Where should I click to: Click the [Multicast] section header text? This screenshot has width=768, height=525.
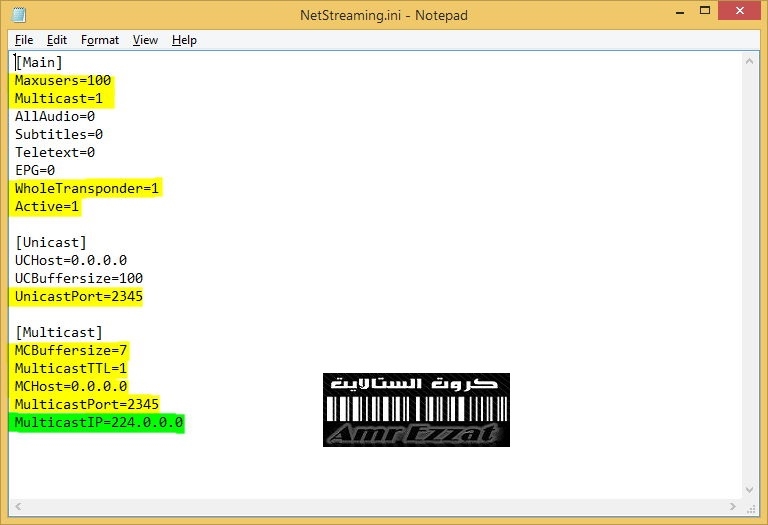click(x=59, y=332)
